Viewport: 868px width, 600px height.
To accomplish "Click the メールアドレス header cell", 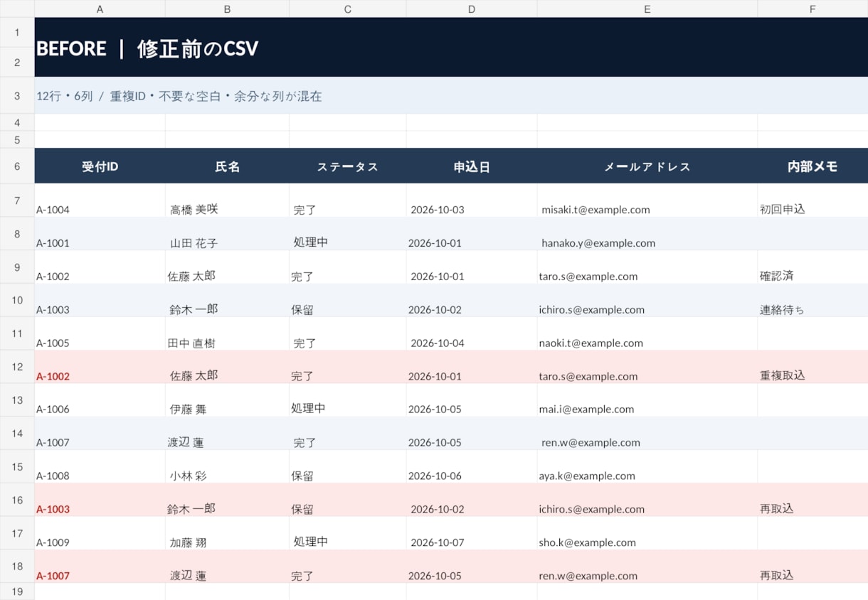I will (647, 166).
